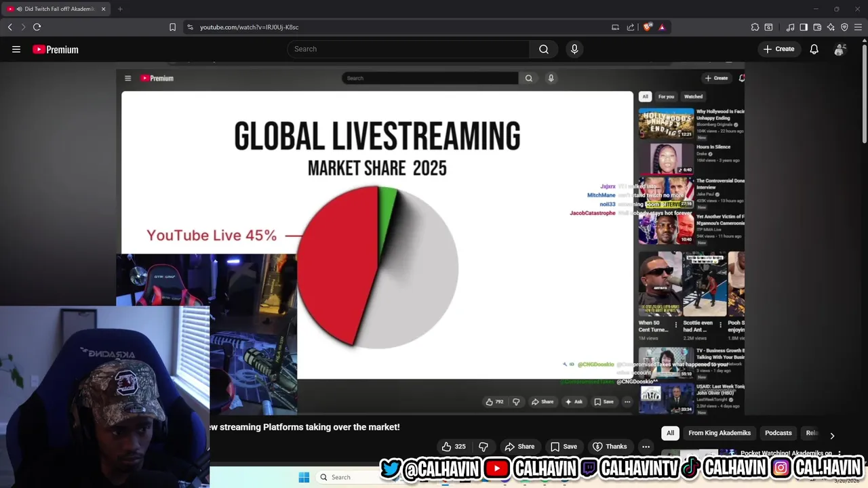
Task: Share the video using the Share button
Action: pyautogui.click(x=519, y=447)
